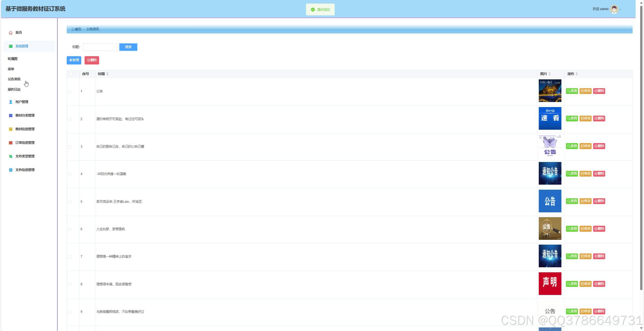
Task: Expand the admin user dropdown arrow
Action: (620, 10)
